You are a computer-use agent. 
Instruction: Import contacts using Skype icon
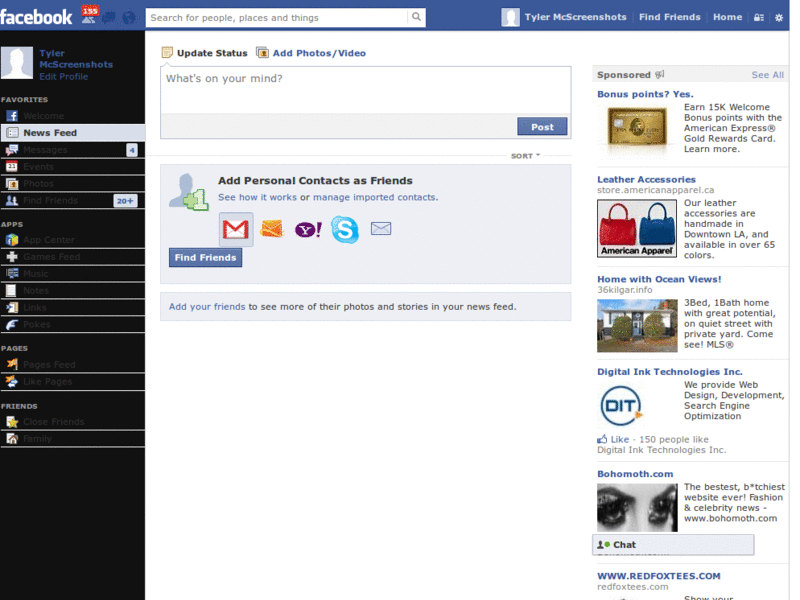click(345, 229)
